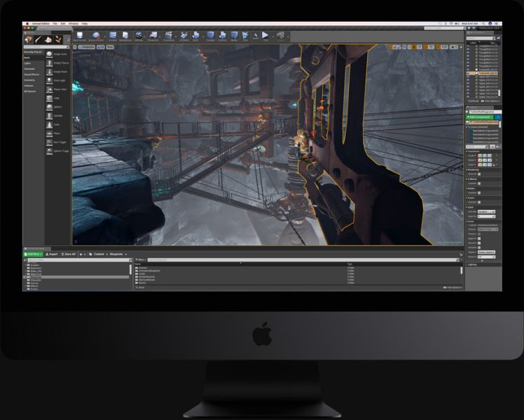This screenshot has width=524, height=420.
Task: Click the blue button beside Add Component
Action: click(498, 117)
